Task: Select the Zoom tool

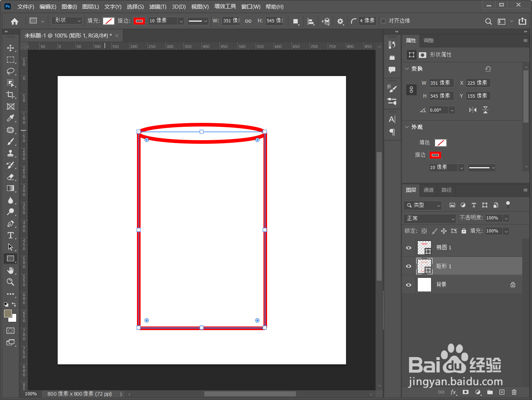Action: [x=10, y=282]
